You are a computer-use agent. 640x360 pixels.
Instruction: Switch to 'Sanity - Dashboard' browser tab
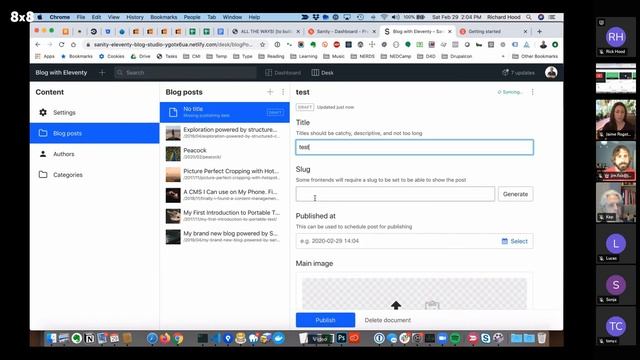pyautogui.click(x=342, y=31)
